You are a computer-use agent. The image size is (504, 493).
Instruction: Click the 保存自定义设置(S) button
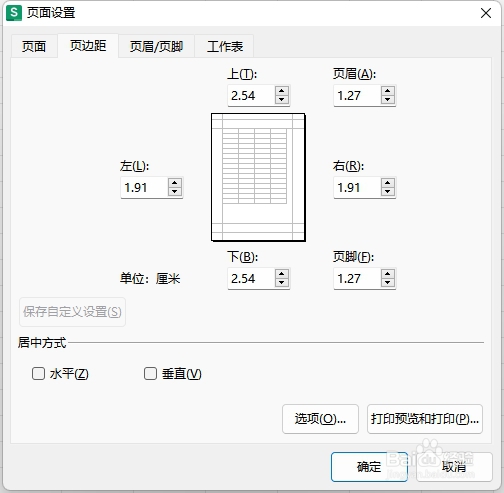click(72, 312)
